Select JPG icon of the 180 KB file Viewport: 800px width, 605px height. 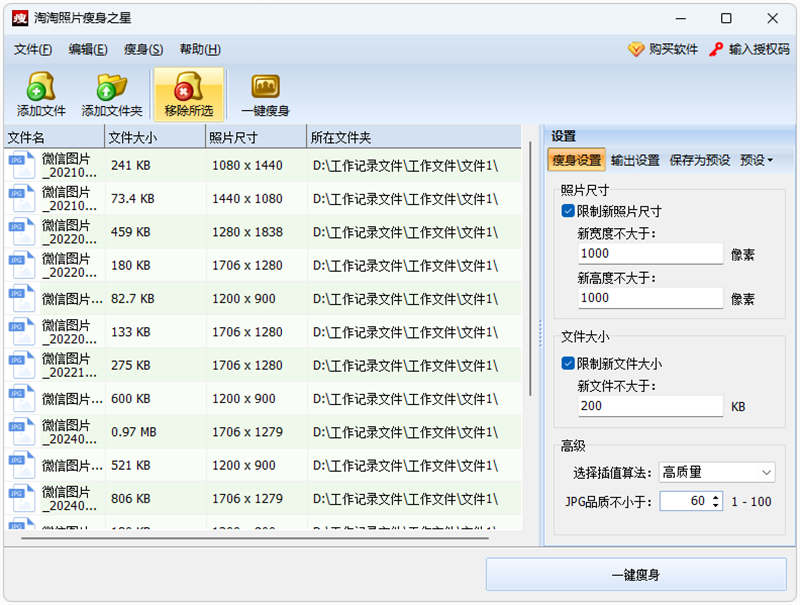click(x=21, y=265)
